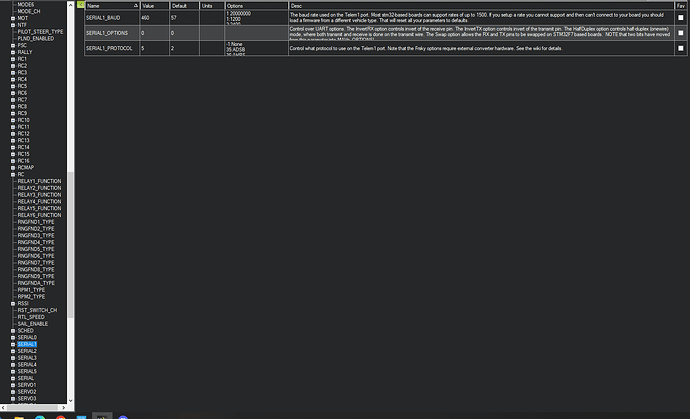Select SAIL_ENABLE in the tree

[x=33, y=324]
